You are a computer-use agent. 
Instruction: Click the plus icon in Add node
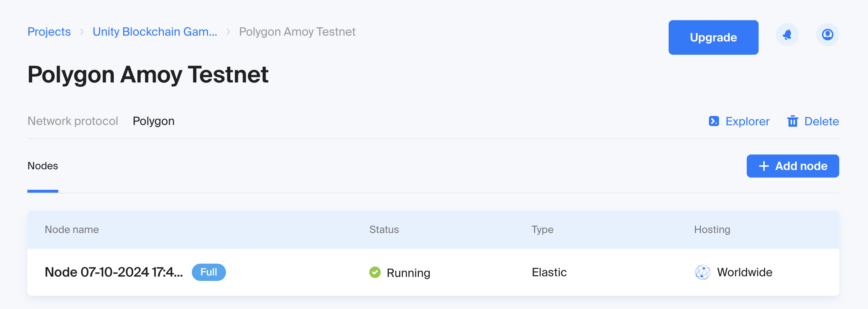764,166
